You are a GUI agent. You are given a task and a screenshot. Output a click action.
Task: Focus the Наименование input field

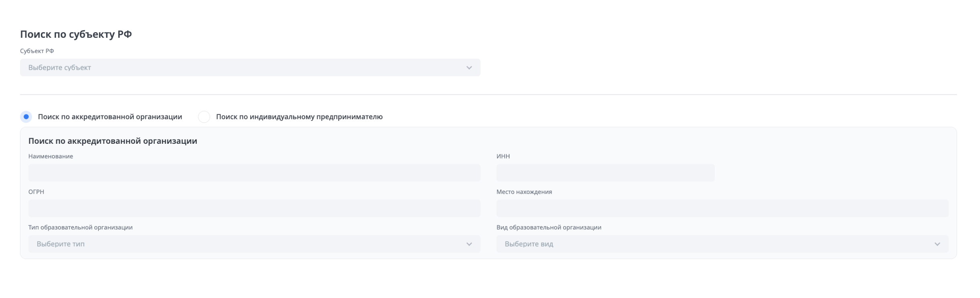click(254, 173)
